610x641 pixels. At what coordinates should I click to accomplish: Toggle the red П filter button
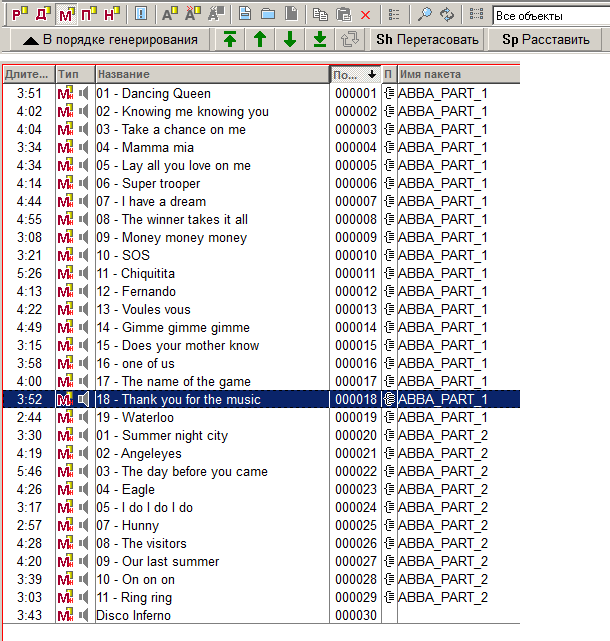click(89, 15)
